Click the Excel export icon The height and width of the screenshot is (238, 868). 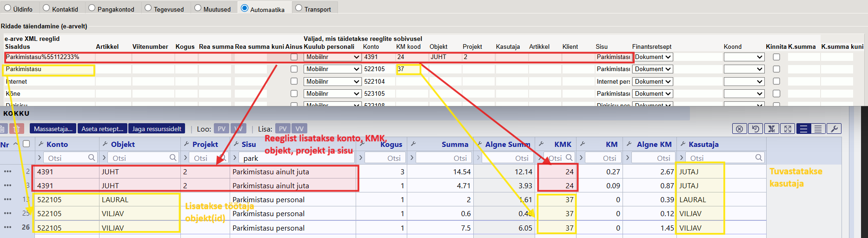[771, 129]
